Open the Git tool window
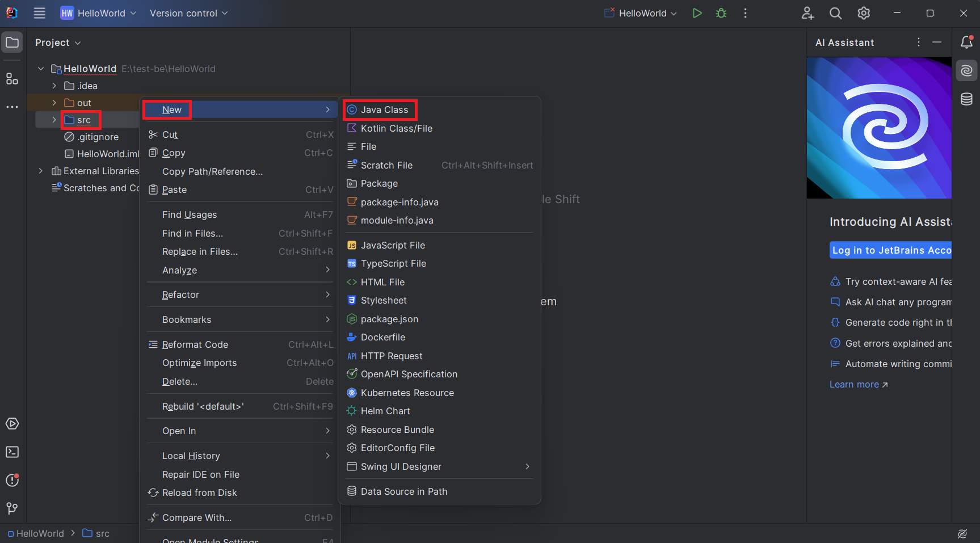The width and height of the screenshot is (980, 543). tap(12, 508)
